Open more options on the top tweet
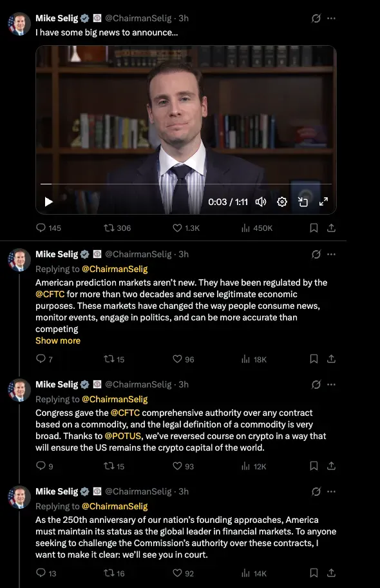The width and height of the screenshot is (380, 588). pos(332,18)
